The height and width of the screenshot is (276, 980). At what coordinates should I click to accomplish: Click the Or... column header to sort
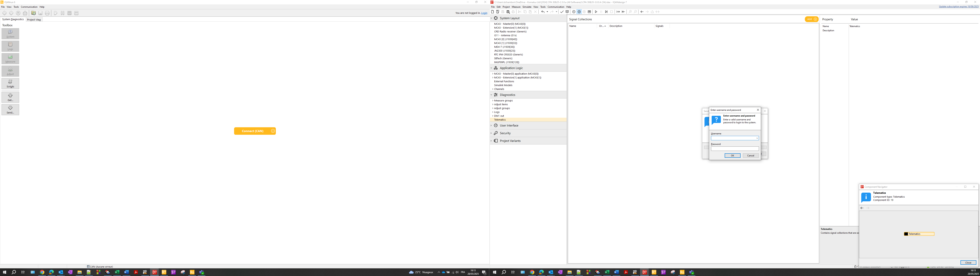coord(602,26)
